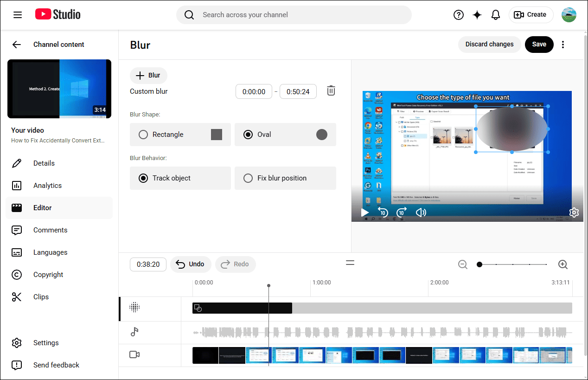The width and height of the screenshot is (588, 380).
Task: Start video playback in the preview
Action: [365, 212]
